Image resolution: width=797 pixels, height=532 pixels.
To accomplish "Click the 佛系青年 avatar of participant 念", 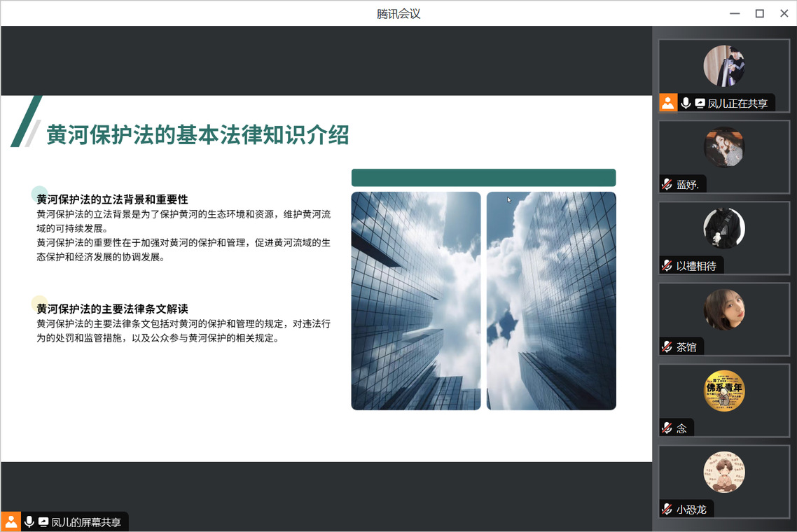I will [x=723, y=391].
